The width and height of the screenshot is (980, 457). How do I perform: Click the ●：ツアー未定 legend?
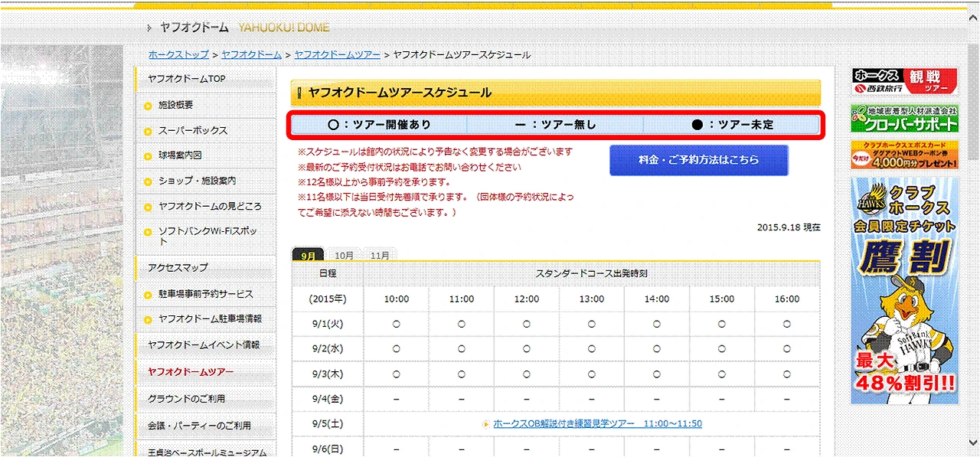point(732,125)
